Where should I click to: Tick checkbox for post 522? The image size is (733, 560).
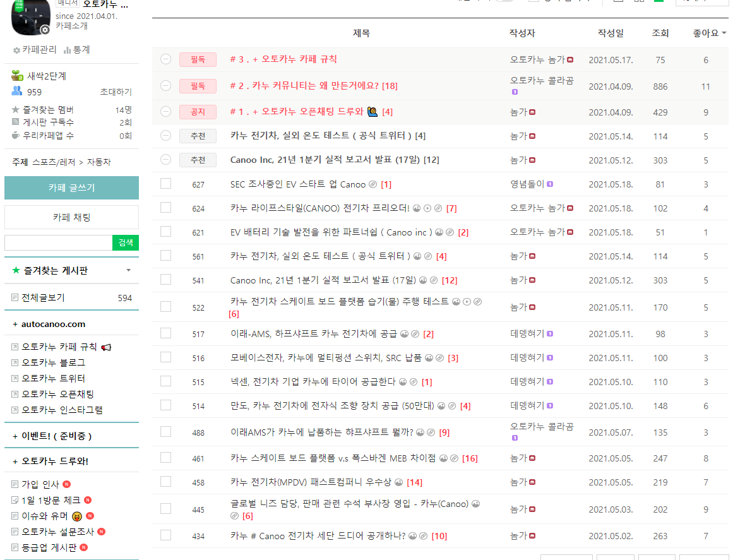(165, 306)
